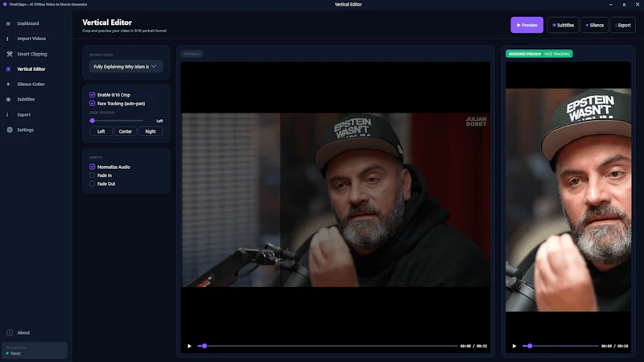
Task: Enable the Fade Out effect
Action: tap(92, 184)
